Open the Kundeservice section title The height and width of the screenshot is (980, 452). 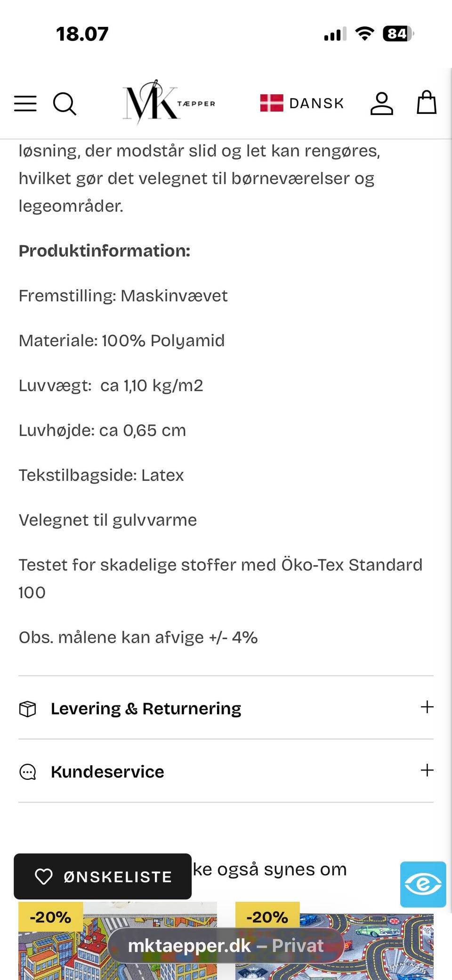click(107, 772)
